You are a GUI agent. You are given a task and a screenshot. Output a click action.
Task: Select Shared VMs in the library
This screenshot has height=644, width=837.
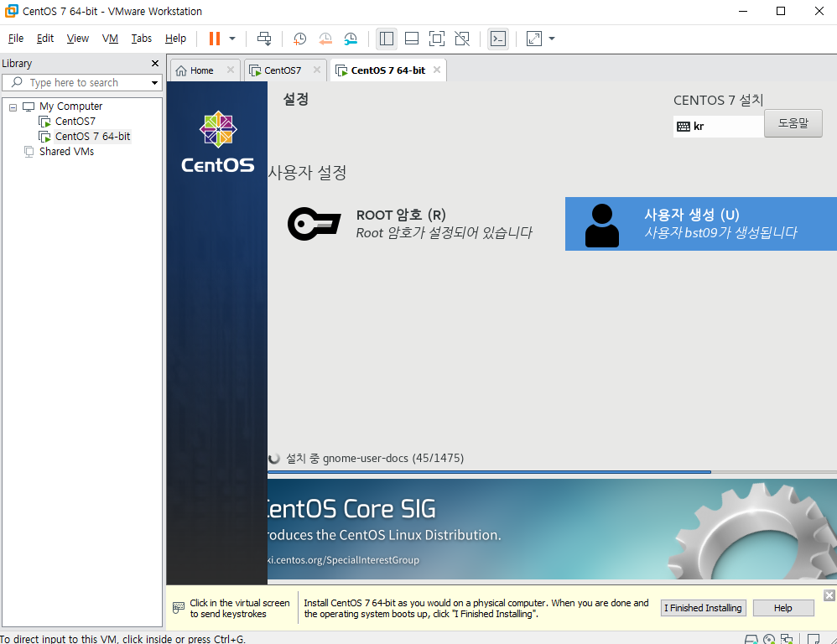pos(66,152)
